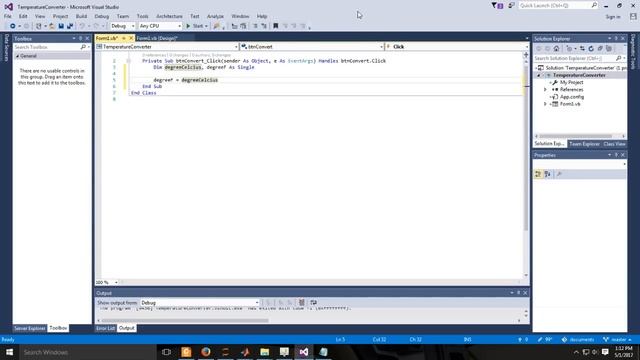Click the Start debugging green arrow
Image resolution: width=640 pixels, height=360 pixels.
(x=188, y=26)
